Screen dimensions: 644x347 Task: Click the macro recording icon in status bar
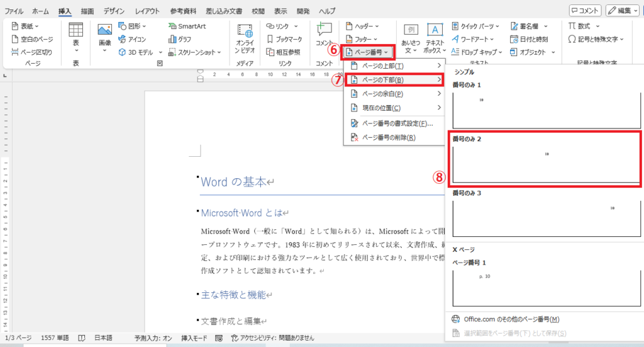click(219, 338)
